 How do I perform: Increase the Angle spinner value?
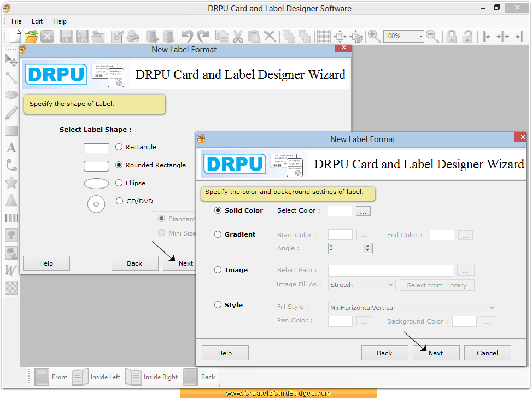tap(368, 245)
